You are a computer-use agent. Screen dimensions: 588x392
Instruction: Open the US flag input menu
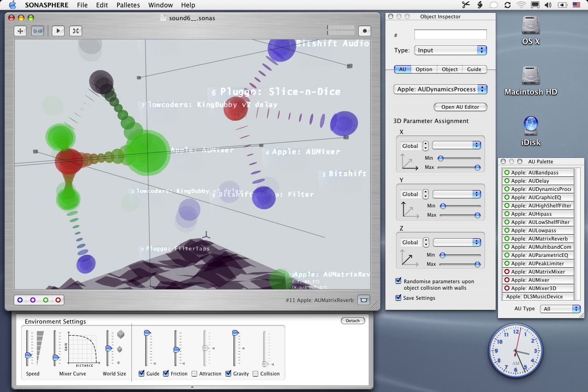(x=576, y=5)
